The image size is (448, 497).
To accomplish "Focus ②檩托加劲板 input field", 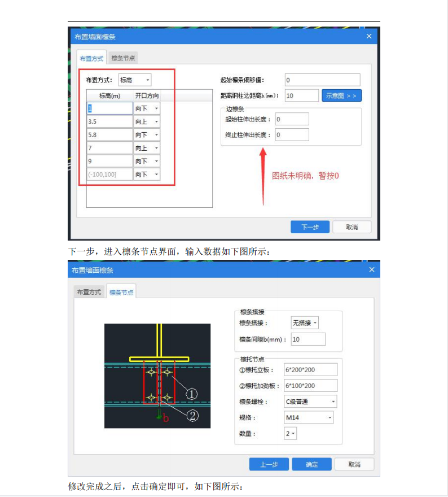I will point(310,385).
